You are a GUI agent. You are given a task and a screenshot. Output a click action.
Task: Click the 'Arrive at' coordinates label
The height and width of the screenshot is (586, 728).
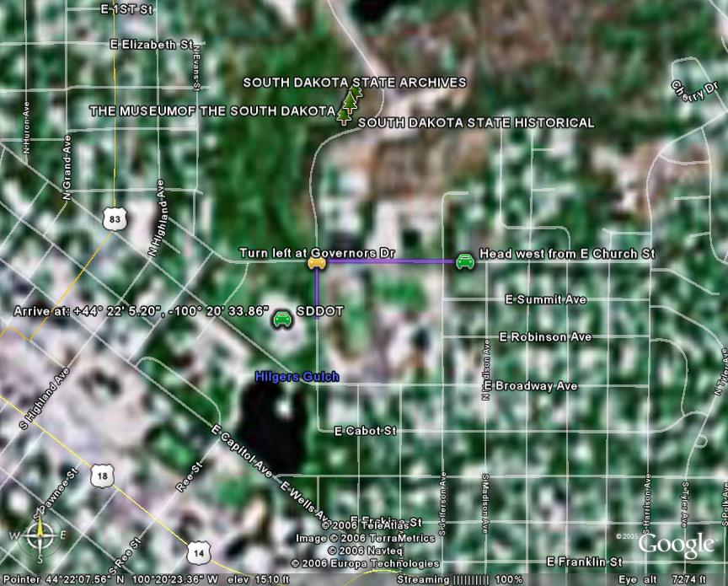[142, 311]
